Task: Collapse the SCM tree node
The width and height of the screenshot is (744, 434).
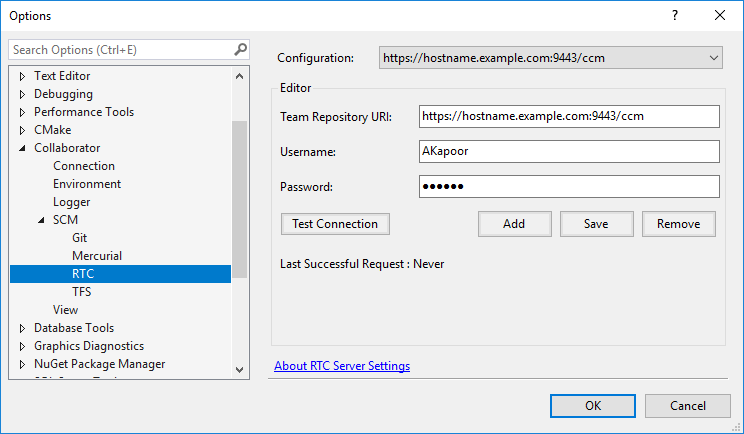Action: 42,220
